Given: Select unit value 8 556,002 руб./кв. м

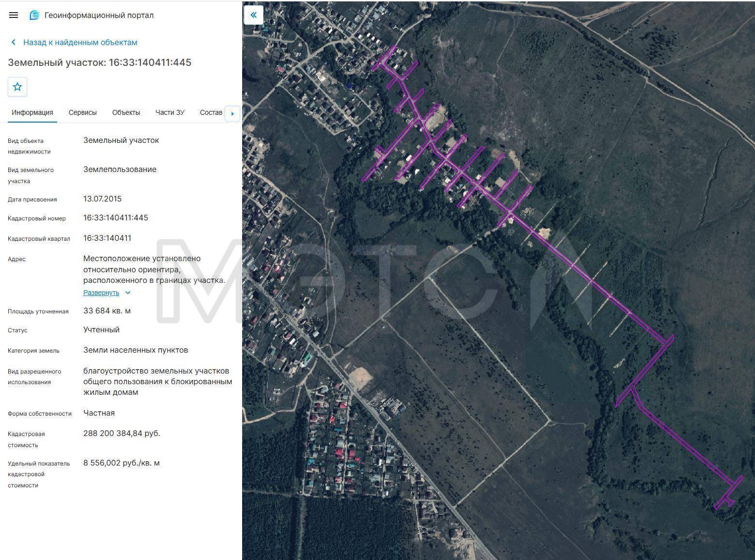Looking at the screenshot, I should 122,463.
